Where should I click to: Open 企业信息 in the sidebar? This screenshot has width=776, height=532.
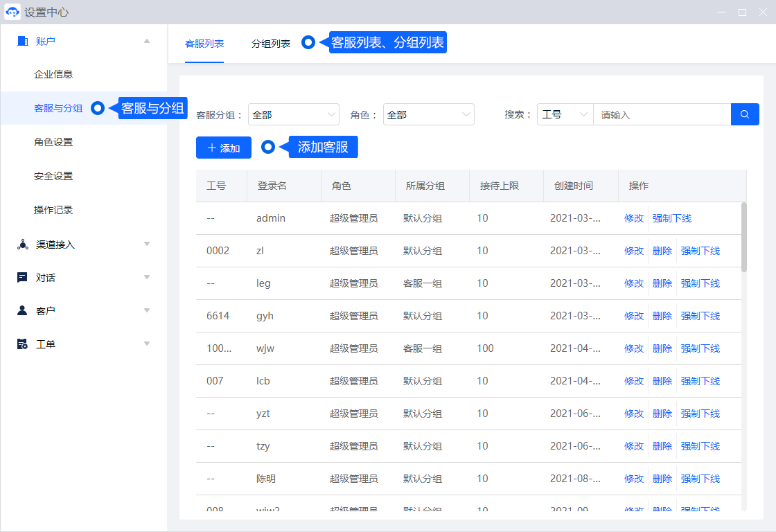tap(53, 74)
